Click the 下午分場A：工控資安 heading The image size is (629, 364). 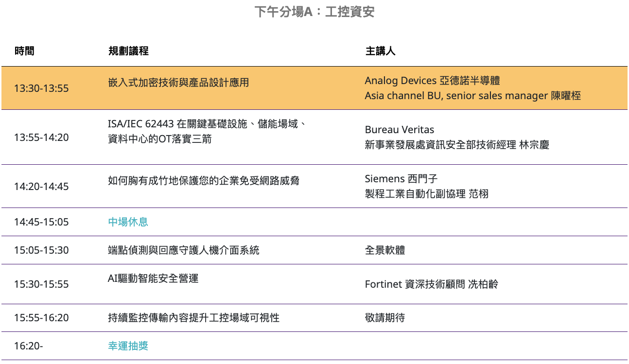click(314, 12)
